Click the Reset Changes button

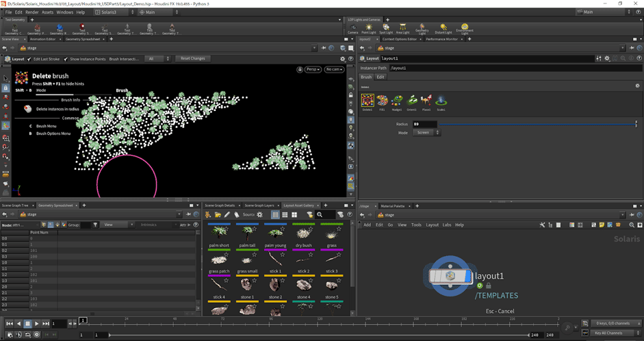point(192,59)
